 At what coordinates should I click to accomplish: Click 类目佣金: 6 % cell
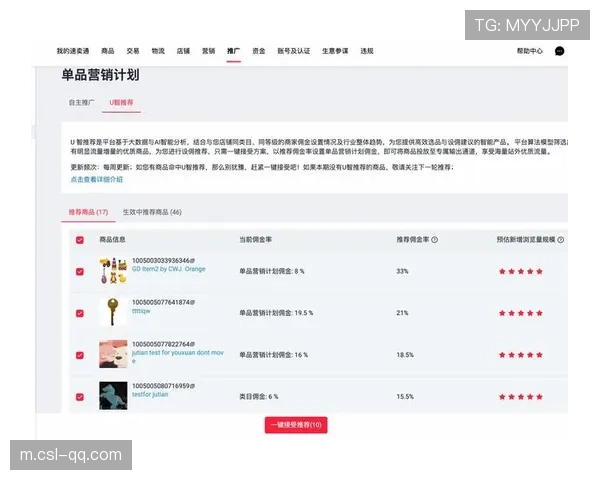pyautogui.click(x=259, y=397)
